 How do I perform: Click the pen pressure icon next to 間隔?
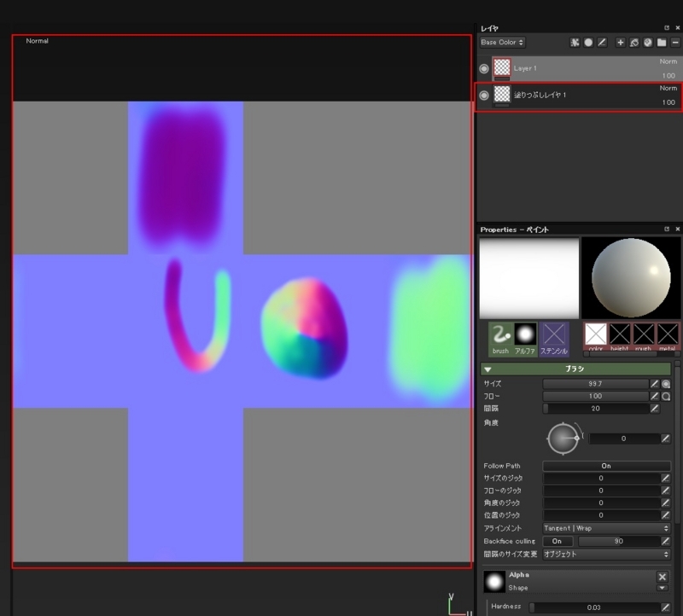click(x=654, y=409)
